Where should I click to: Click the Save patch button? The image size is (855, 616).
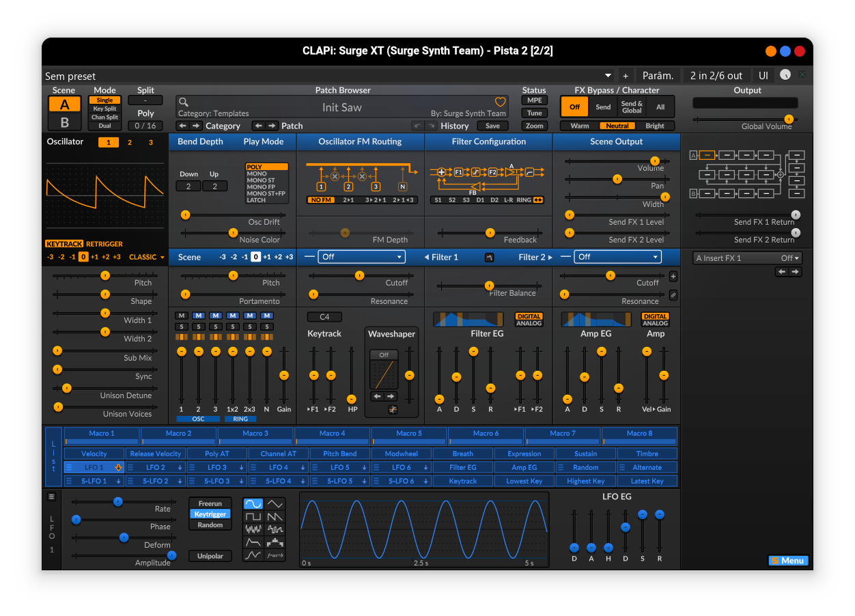[492, 126]
